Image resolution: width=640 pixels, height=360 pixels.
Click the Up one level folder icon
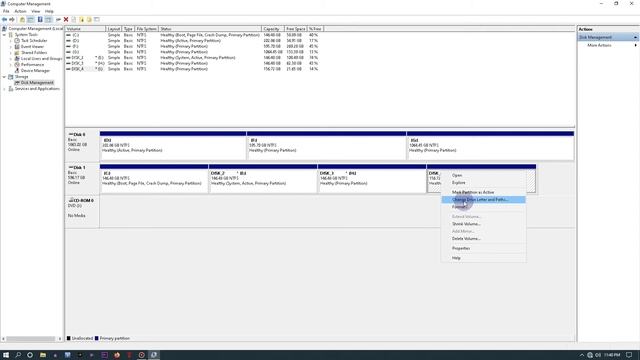[x=22, y=20]
